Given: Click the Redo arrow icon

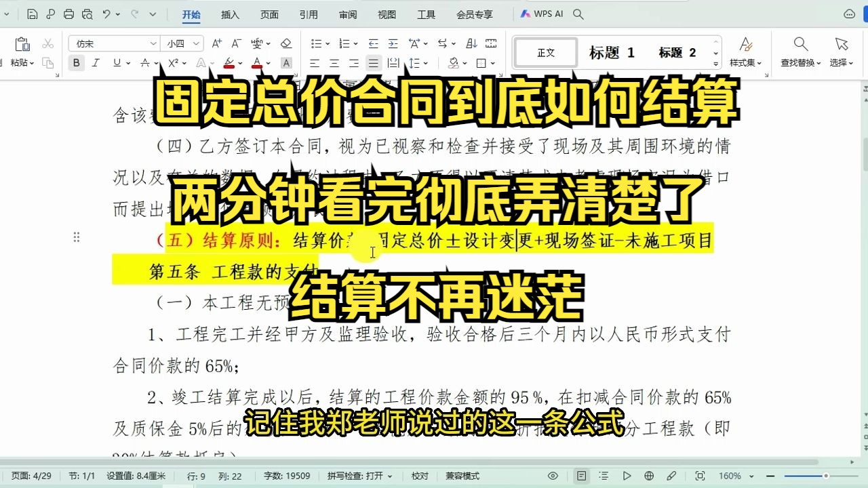Looking at the screenshot, I should click(x=134, y=14).
